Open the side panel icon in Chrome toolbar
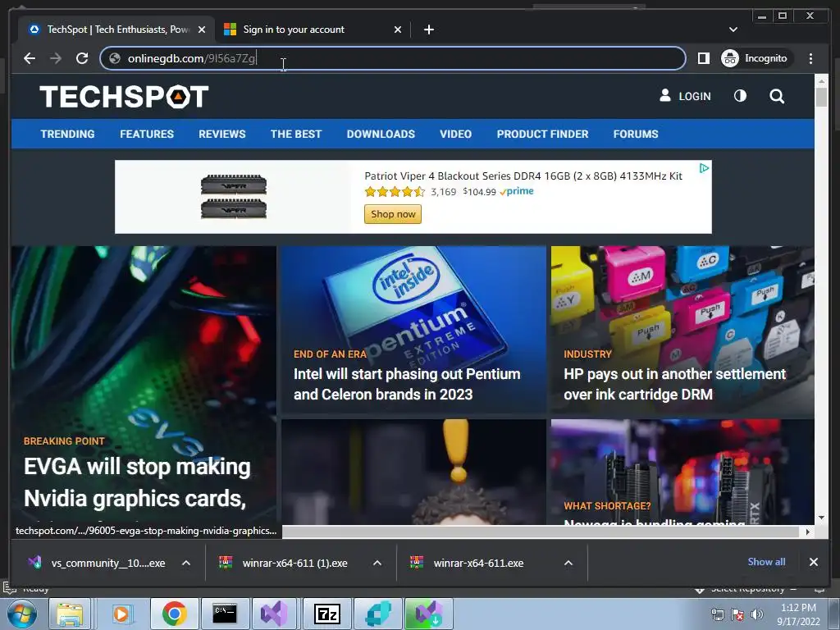Image resolution: width=840 pixels, height=630 pixels. pos(703,58)
